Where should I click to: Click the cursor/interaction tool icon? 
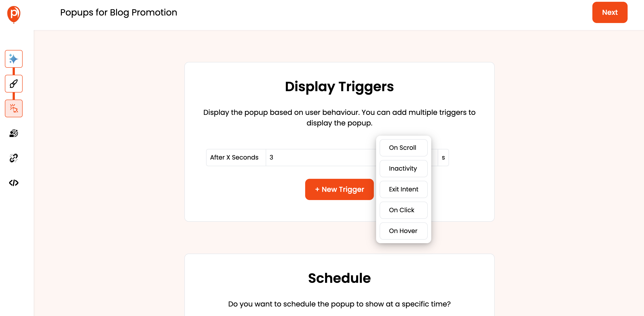[x=14, y=109]
